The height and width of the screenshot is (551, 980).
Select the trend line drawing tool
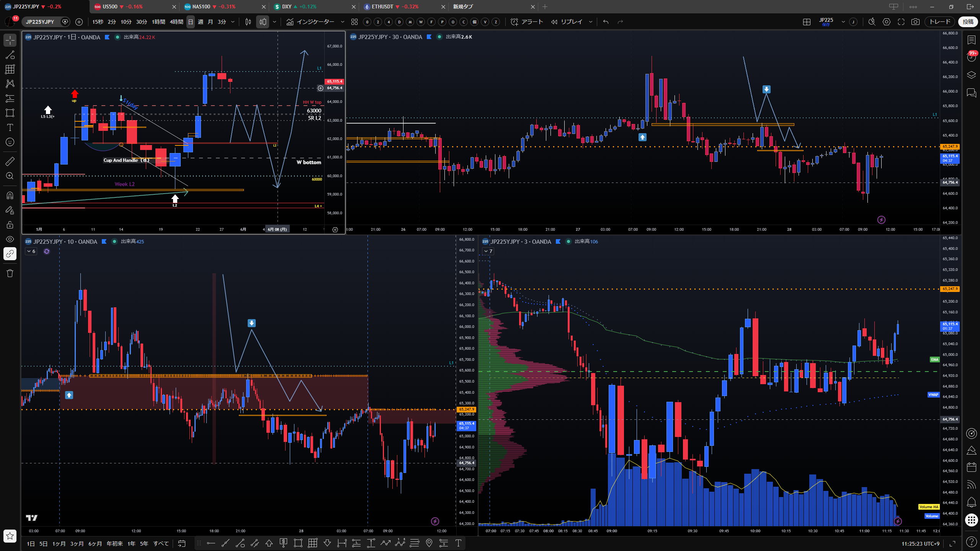[x=10, y=55]
